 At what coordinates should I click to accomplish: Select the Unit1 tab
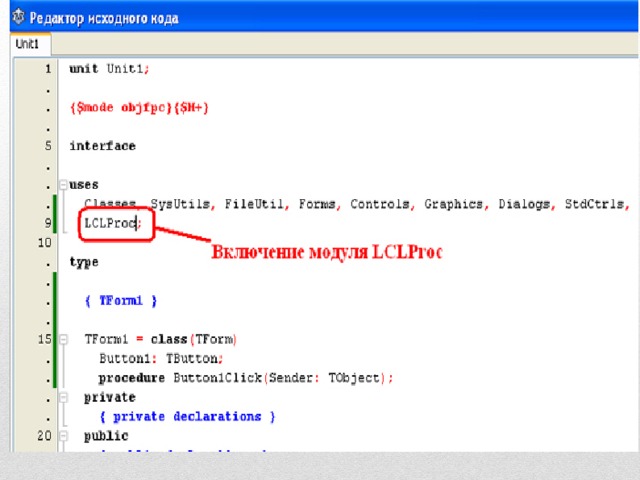30,44
